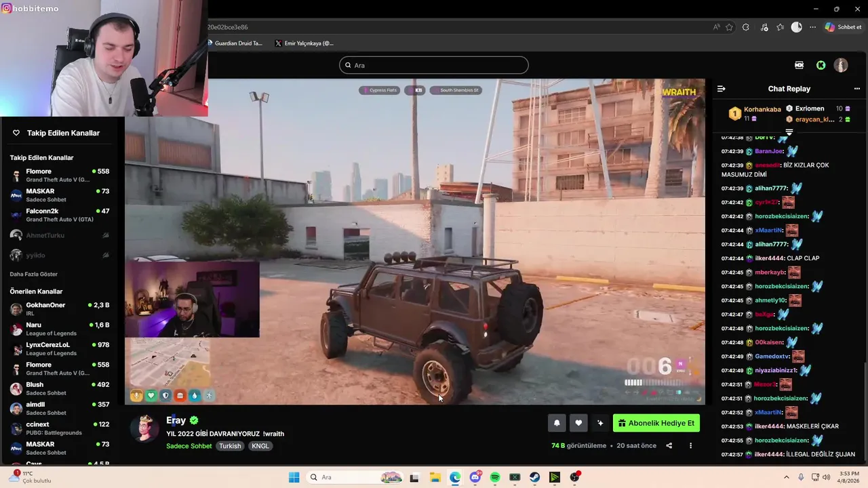Image resolution: width=868 pixels, height=488 pixels.
Task: Open the weather widget showing 11°C
Action: point(28,477)
